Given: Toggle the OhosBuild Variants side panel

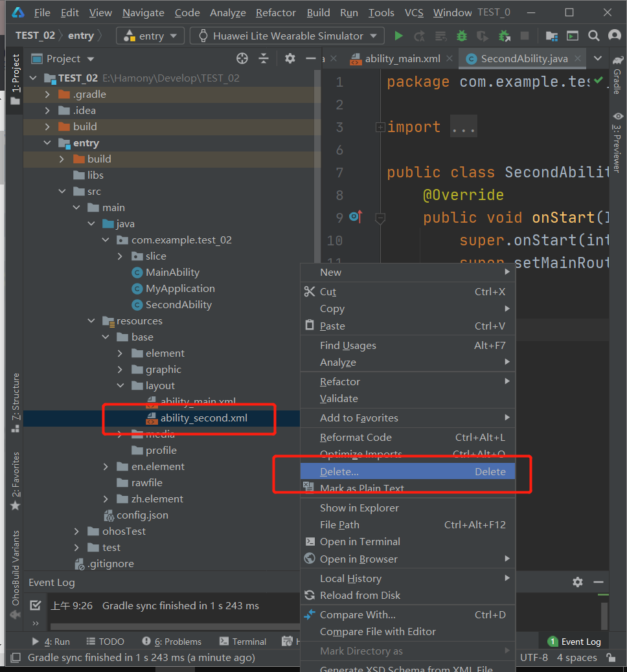Looking at the screenshot, I should pyautogui.click(x=16, y=574).
